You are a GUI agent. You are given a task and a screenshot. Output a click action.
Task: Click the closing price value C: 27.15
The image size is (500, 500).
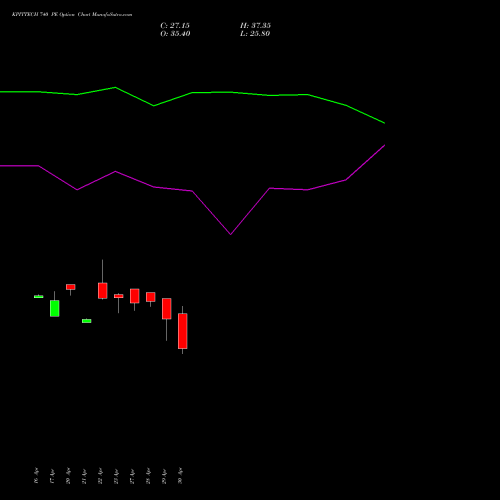[175, 25]
